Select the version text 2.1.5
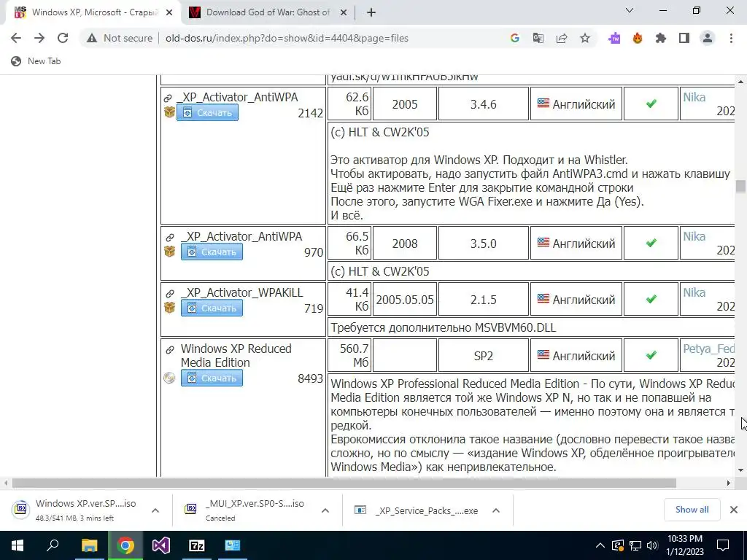 [x=483, y=300]
